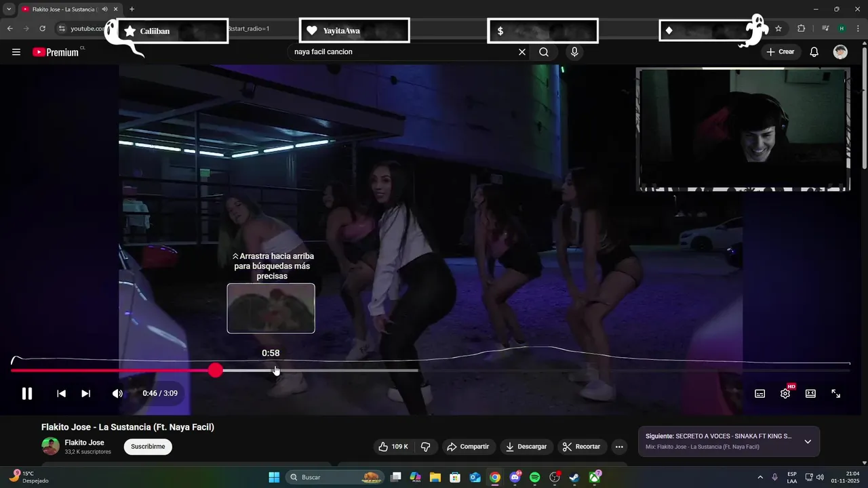Open File Explorer from taskbar
Viewport: 868px width, 488px height.
pos(435,477)
